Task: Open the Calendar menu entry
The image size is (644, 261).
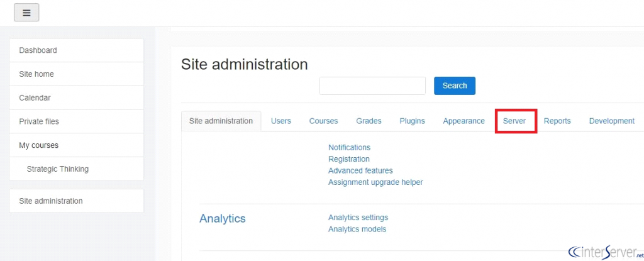Action: [x=76, y=98]
